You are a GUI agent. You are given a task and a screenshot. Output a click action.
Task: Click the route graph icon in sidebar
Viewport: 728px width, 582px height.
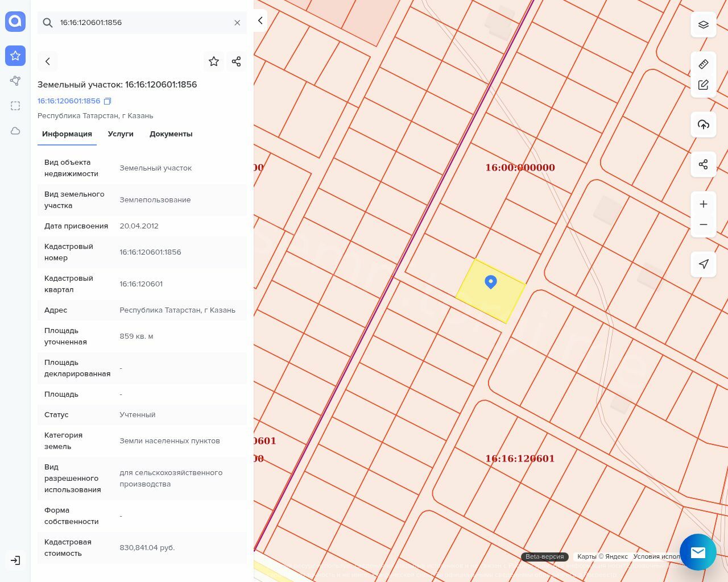click(15, 81)
